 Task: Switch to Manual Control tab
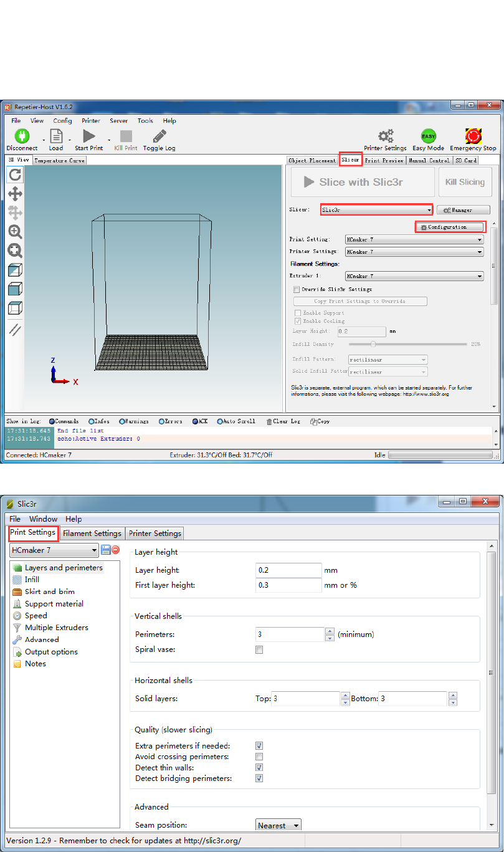click(429, 160)
